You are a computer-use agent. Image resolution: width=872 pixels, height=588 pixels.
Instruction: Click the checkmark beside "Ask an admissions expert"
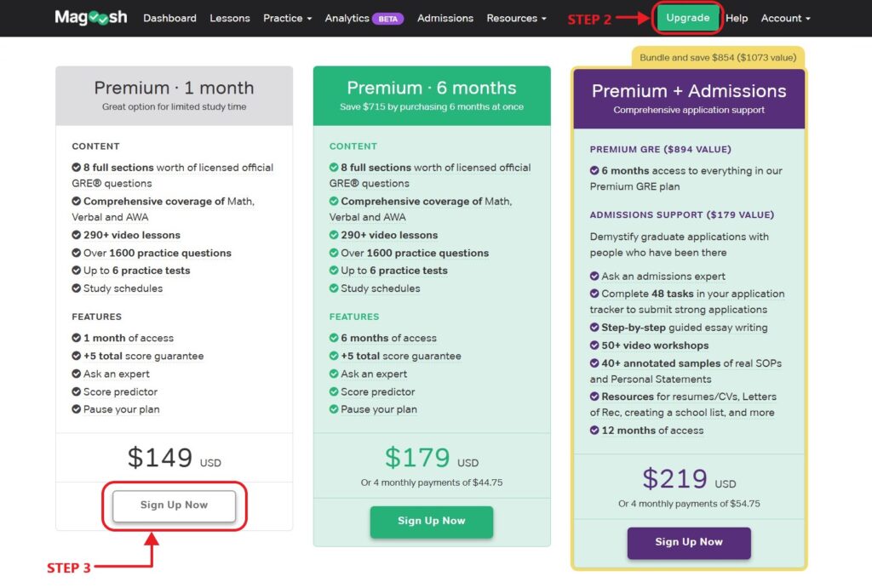point(594,276)
